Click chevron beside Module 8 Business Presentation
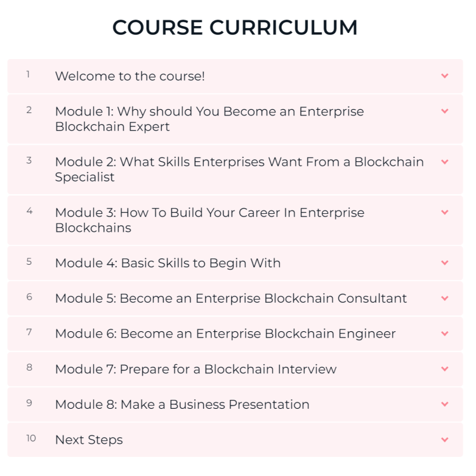 [x=444, y=404]
